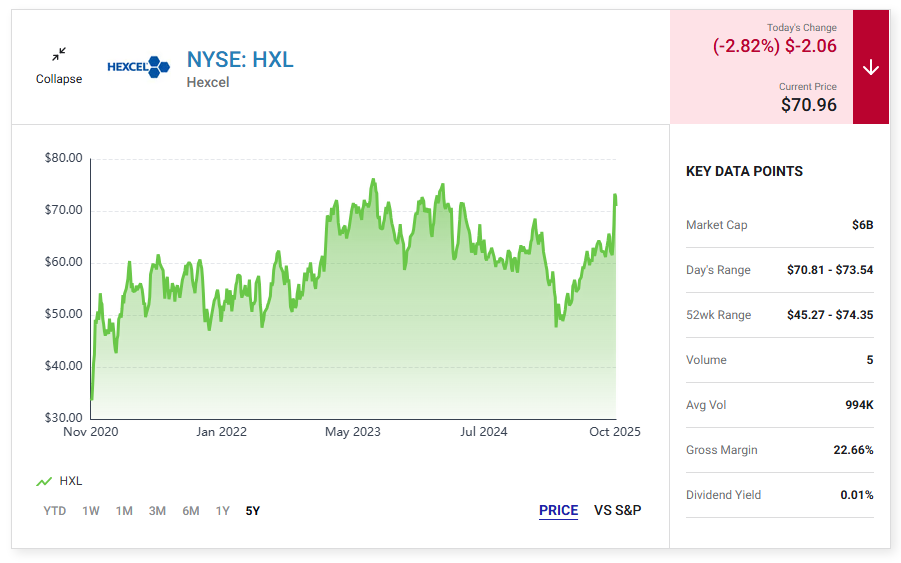Click the red down arrow indicator
This screenshot has width=901, height=563.
tap(871, 67)
